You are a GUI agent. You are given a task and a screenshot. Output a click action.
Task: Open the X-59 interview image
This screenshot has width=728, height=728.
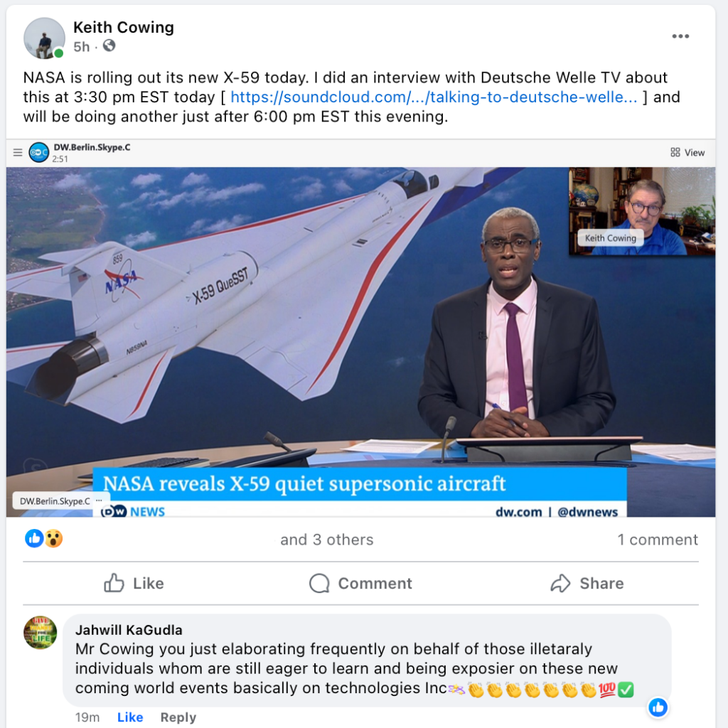click(x=360, y=328)
